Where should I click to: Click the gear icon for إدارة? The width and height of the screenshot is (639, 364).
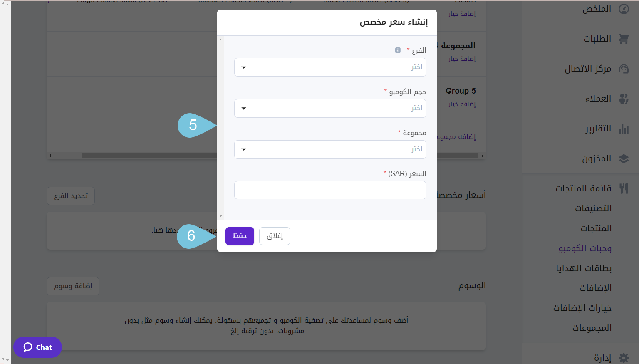tap(624, 357)
